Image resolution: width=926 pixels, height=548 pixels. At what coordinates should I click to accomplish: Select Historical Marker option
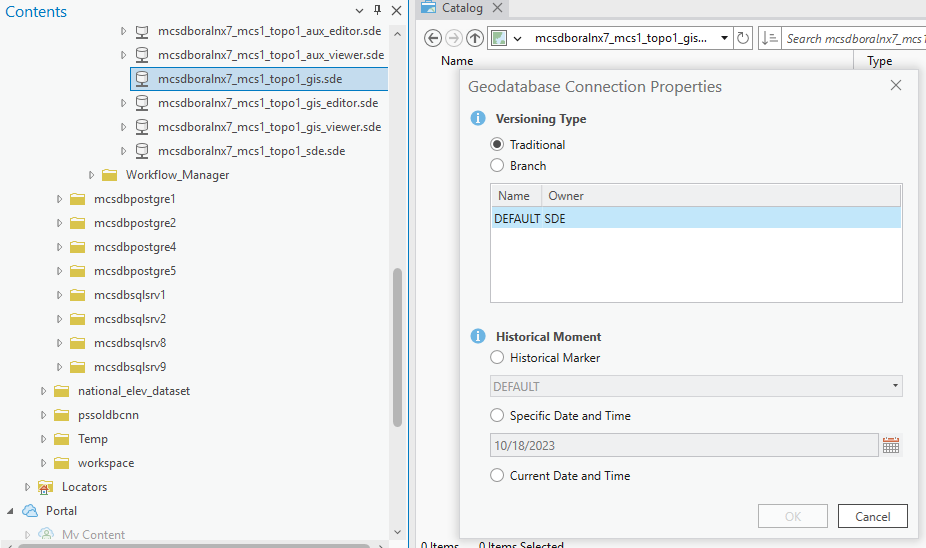pos(497,357)
